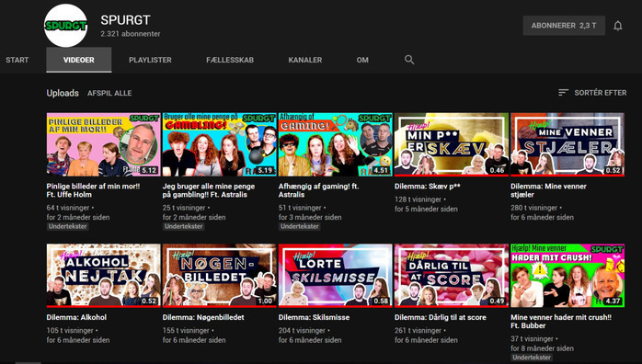Click title 'Mine venner hader mit crush!! Ft. Bubber'

pos(561,321)
